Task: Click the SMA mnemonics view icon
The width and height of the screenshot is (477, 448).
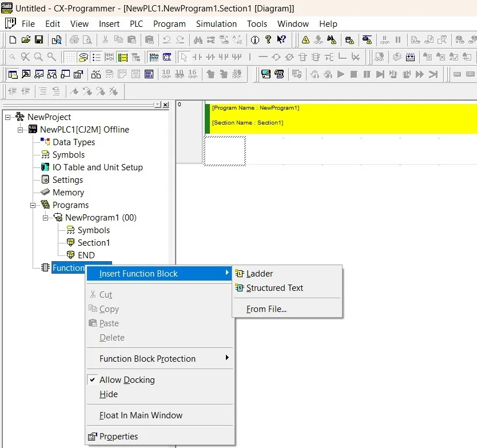Action: [154, 57]
